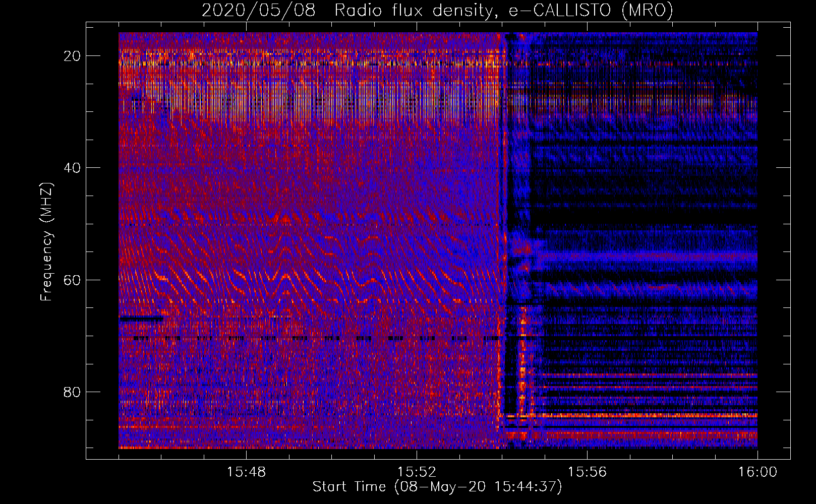Viewport: 816px width, 504px height.
Task: Click the plot title "2020/05/08 Radio flux density, e-CALLISTO (MRO)"
Action: [437, 10]
